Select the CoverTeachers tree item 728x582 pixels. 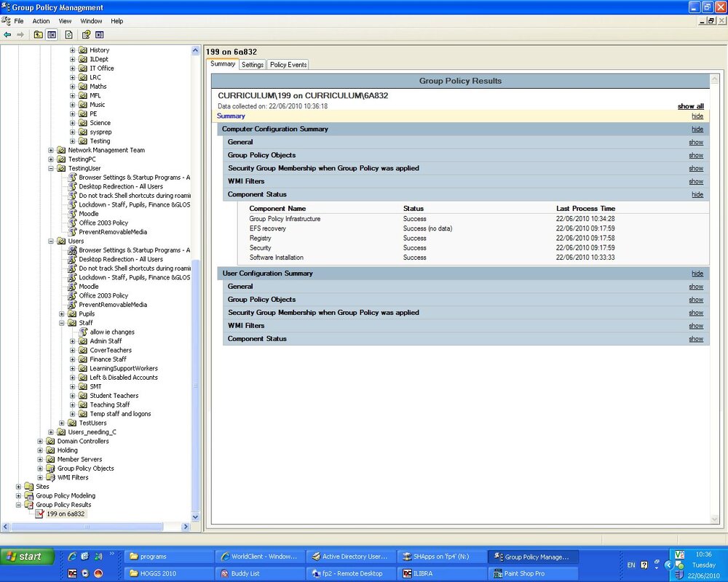click(x=111, y=351)
